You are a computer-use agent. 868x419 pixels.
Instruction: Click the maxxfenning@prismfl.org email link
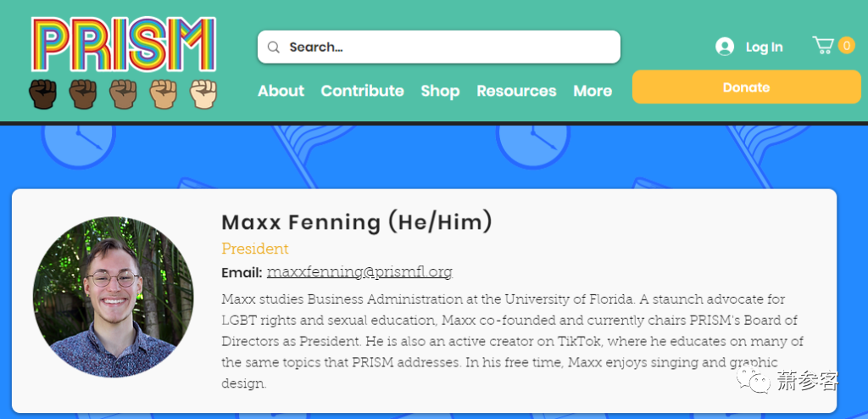359,272
